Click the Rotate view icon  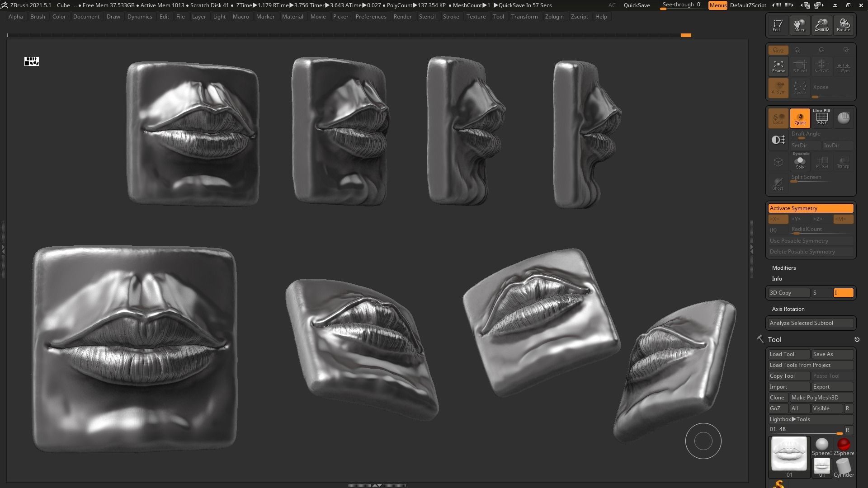pyautogui.click(x=843, y=25)
